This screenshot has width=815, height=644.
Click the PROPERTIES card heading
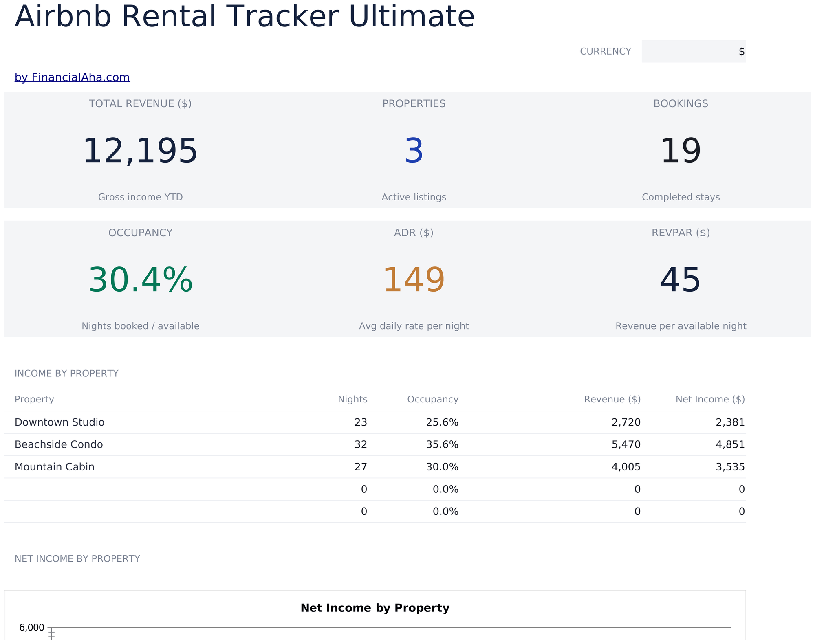[414, 104]
